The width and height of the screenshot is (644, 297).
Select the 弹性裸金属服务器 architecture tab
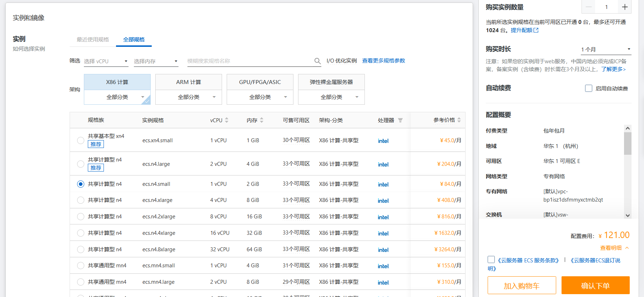(x=331, y=82)
